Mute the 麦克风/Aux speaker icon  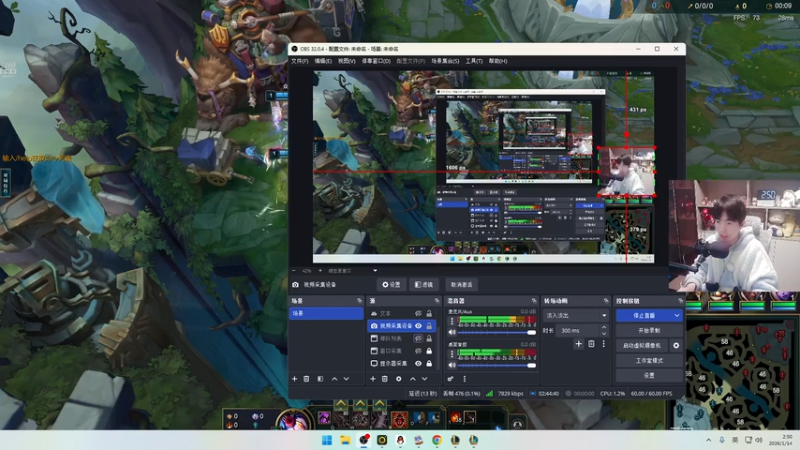(452, 332)
